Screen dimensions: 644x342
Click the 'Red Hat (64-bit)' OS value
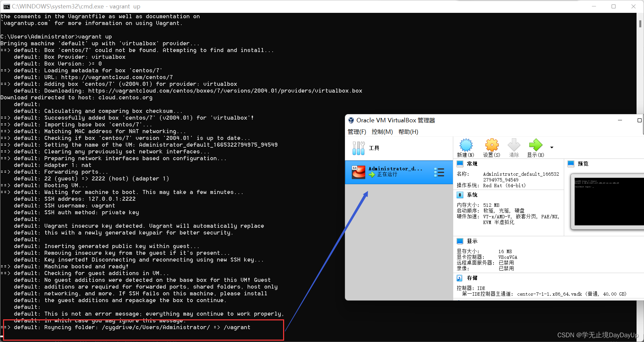point(504,186)
